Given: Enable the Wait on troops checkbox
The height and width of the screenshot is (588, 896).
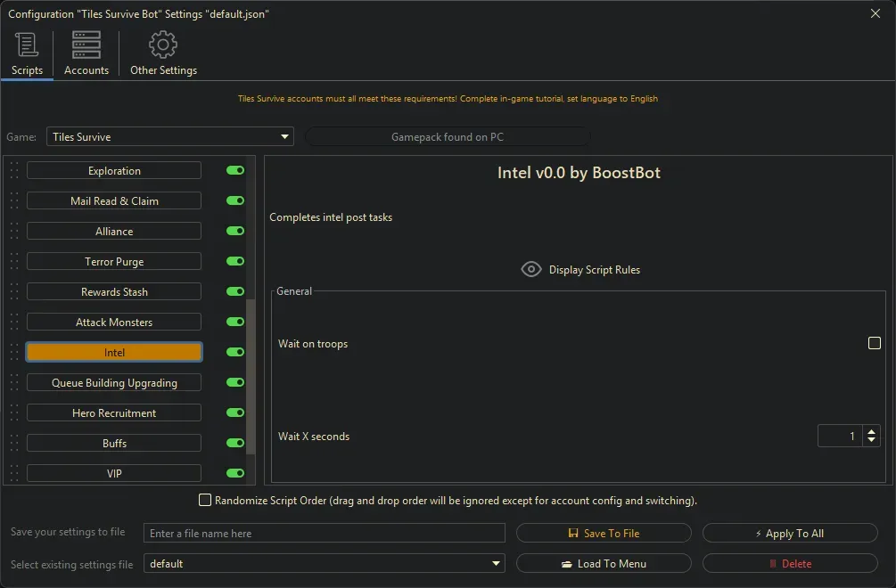Looking at the screenshot, I should tap(875, 344).
